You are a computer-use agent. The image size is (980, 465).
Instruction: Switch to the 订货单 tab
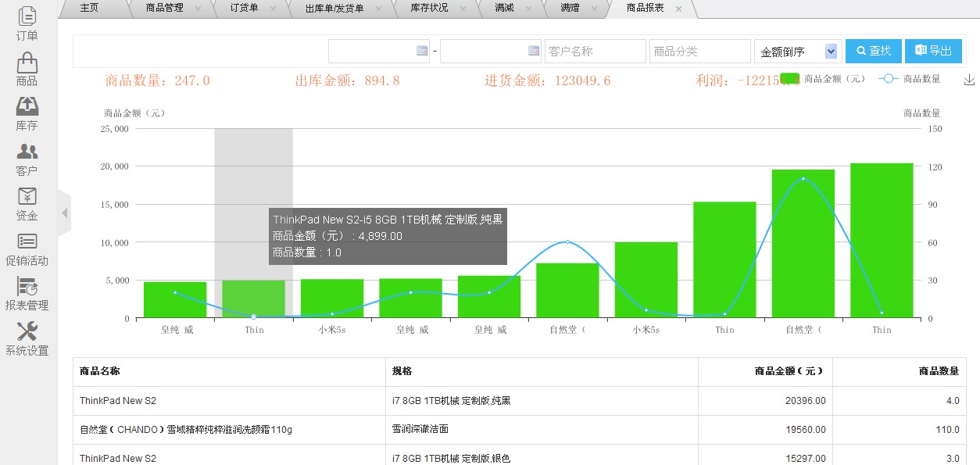click(x=244, y=8)
